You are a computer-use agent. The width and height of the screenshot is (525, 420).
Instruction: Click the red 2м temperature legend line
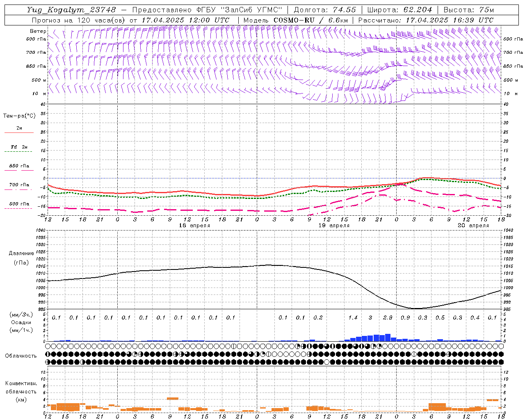click(x=19, y=133)
